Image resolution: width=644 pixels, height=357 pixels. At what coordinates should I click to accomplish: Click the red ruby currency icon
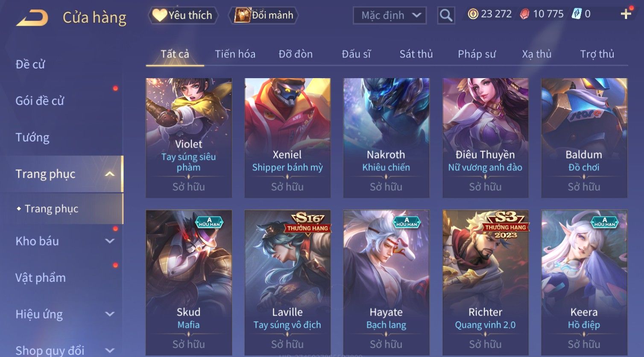[524, 14]
